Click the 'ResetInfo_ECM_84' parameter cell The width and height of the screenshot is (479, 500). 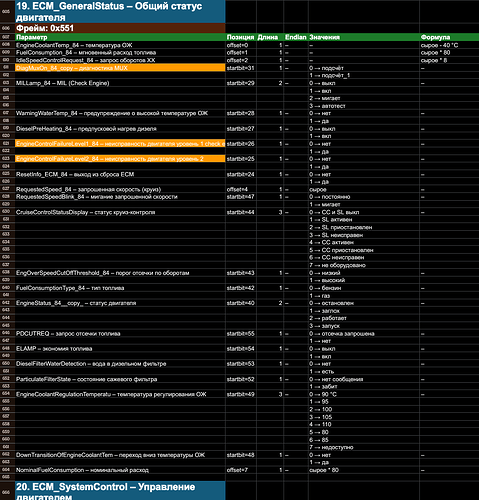pos(120,174)
